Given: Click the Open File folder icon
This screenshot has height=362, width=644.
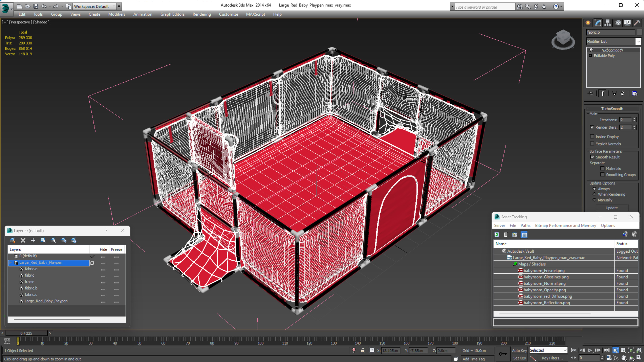Looking at the screenshot, I should point(28,6).
